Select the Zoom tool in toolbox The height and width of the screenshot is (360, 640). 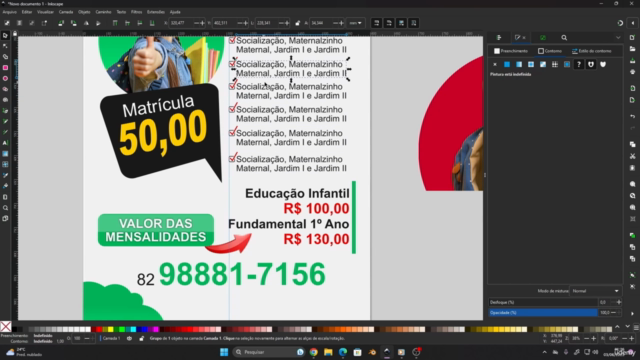pos(5,208)
